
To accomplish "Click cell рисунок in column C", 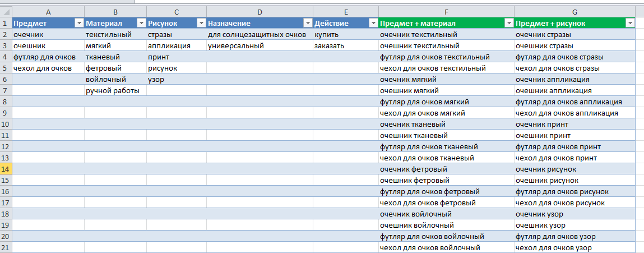I will (x=177, y=68).
